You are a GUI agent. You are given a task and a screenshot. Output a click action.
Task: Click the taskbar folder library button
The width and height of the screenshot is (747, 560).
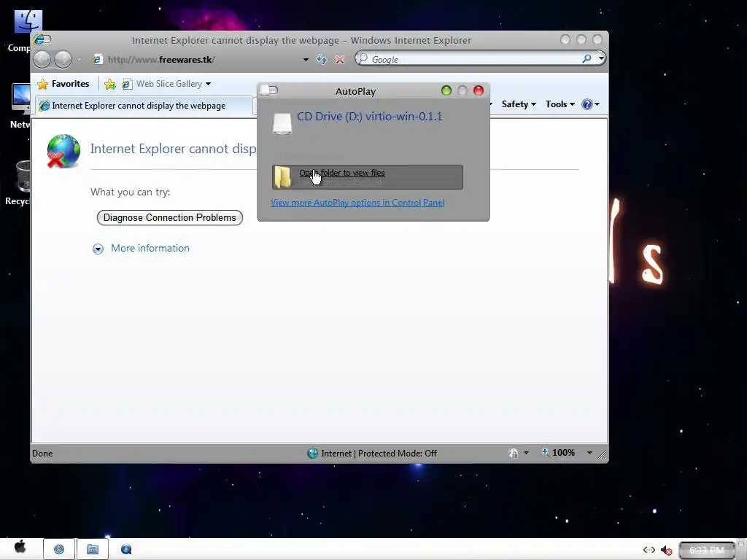93,549
